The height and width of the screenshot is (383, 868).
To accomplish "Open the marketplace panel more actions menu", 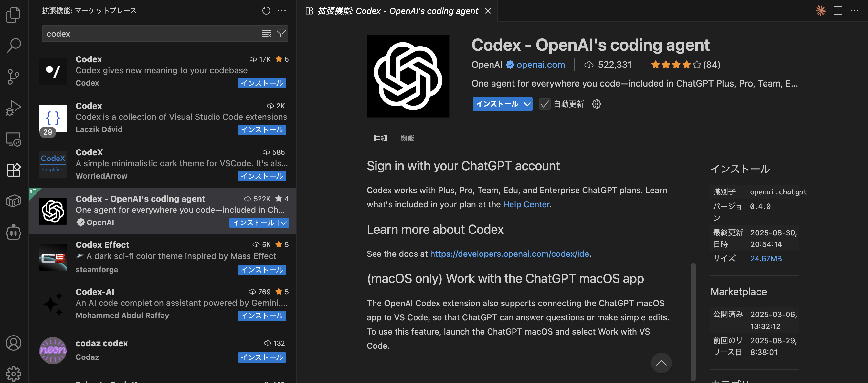I will point(282,11).
